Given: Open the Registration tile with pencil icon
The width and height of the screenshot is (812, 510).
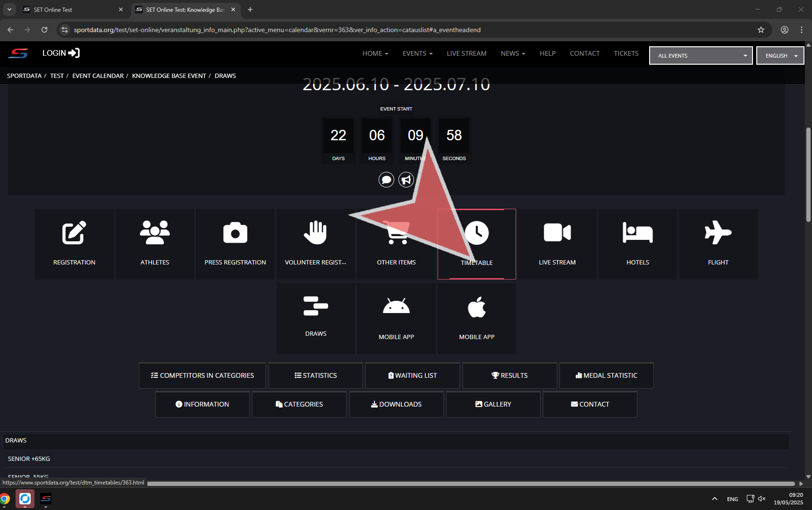Looking at the screenshot, I should tap(74, 244).
